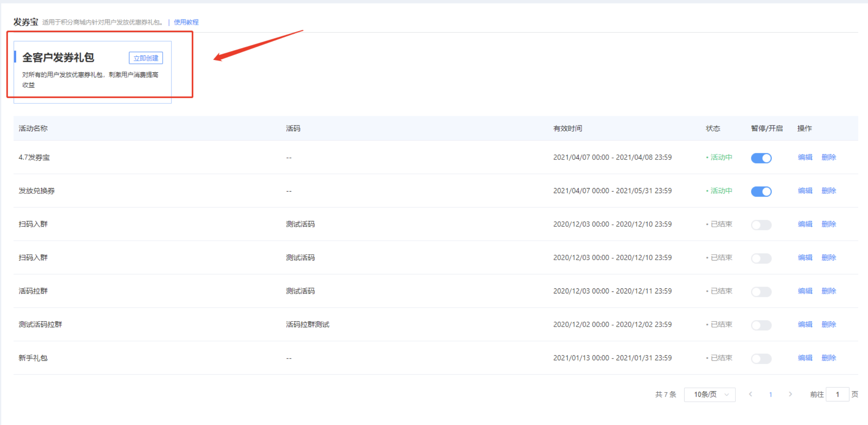This screenshot has height=425, width=868.
Task: Edit the 4.7发券宝 activity
Action: click(x=805, y=157)
